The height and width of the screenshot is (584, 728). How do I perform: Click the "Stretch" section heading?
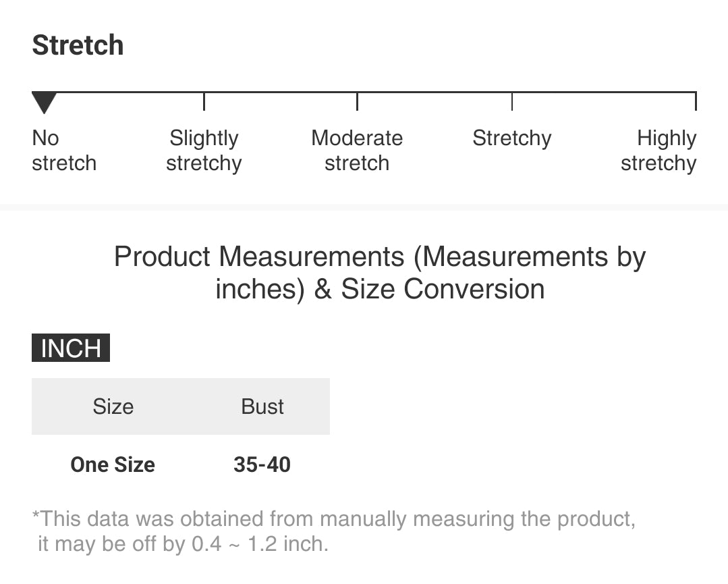click(x=78, y=45)
